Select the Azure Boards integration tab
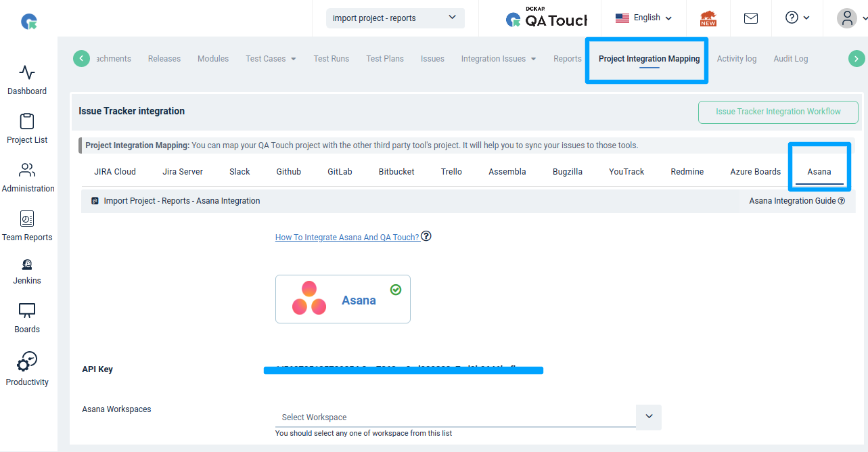 (x=756, y=172)
